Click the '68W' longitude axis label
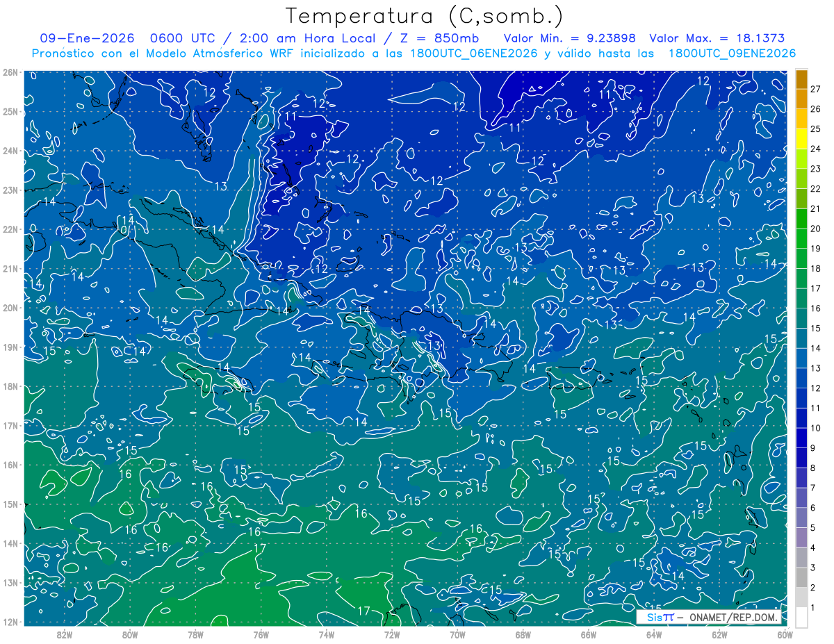The image size is (834, 644). point(523,634)
